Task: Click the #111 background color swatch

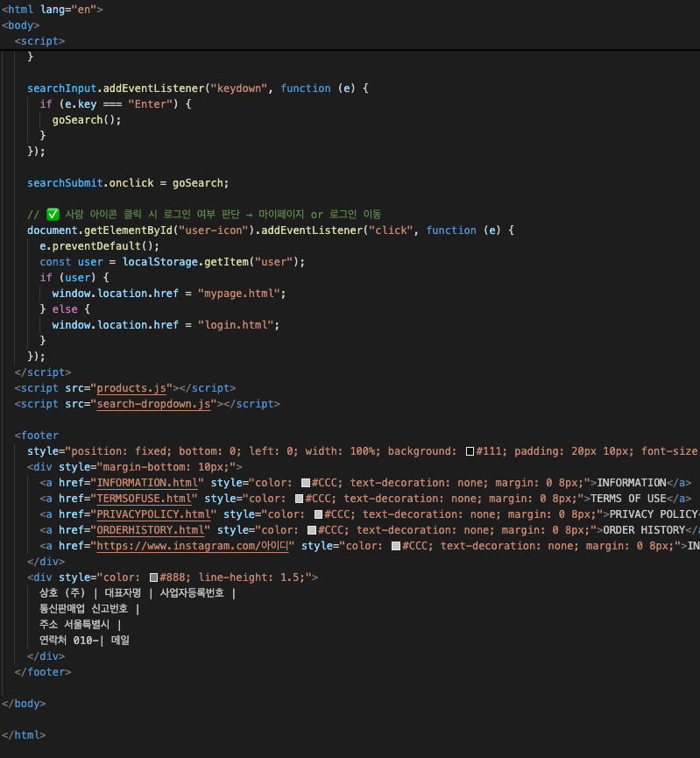Action: click(470, 451)
